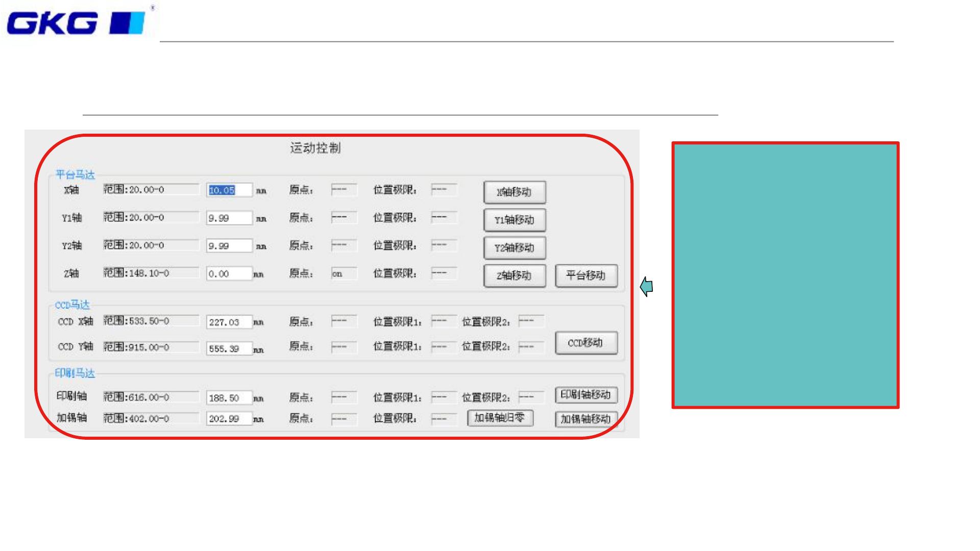The width and height of the screenshot is (980, 551).
Task: Click the 平台移动 button
Action: coord(586,275)
